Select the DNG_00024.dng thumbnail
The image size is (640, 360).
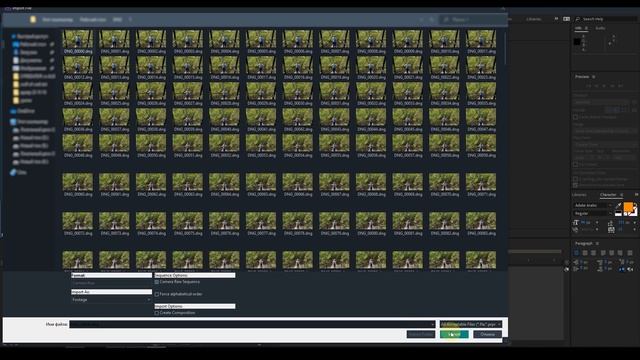pyautogui.click(x=78, y=93)
